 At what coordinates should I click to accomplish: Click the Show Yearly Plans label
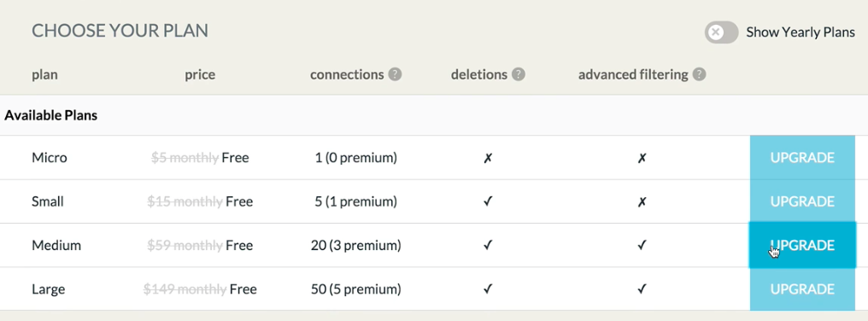click(801, 32)
